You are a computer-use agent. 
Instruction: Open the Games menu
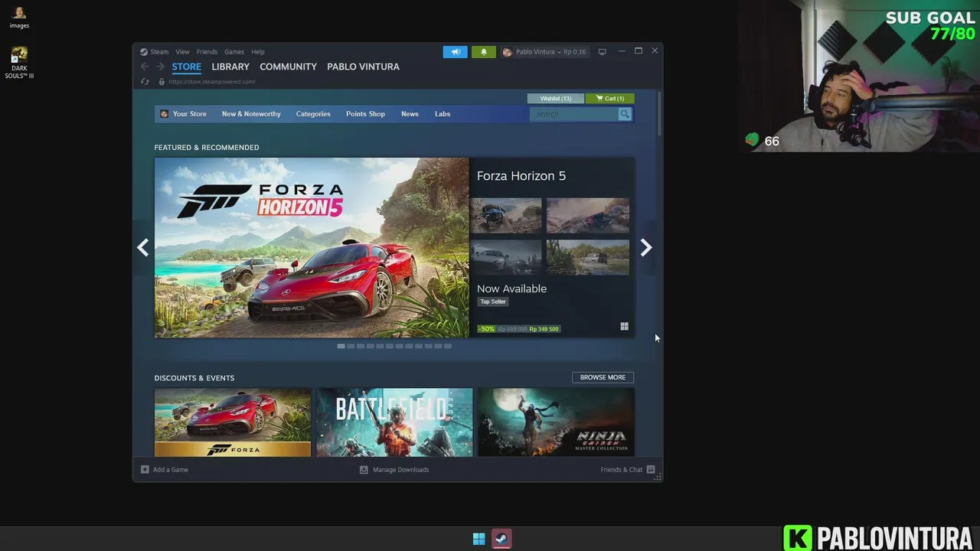click(234, 52)
